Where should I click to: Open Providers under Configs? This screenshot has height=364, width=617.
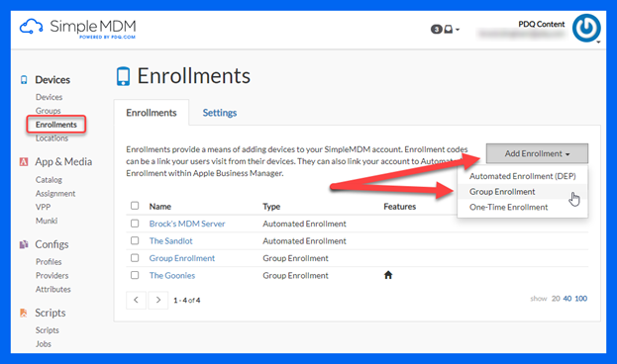[51, 276]
